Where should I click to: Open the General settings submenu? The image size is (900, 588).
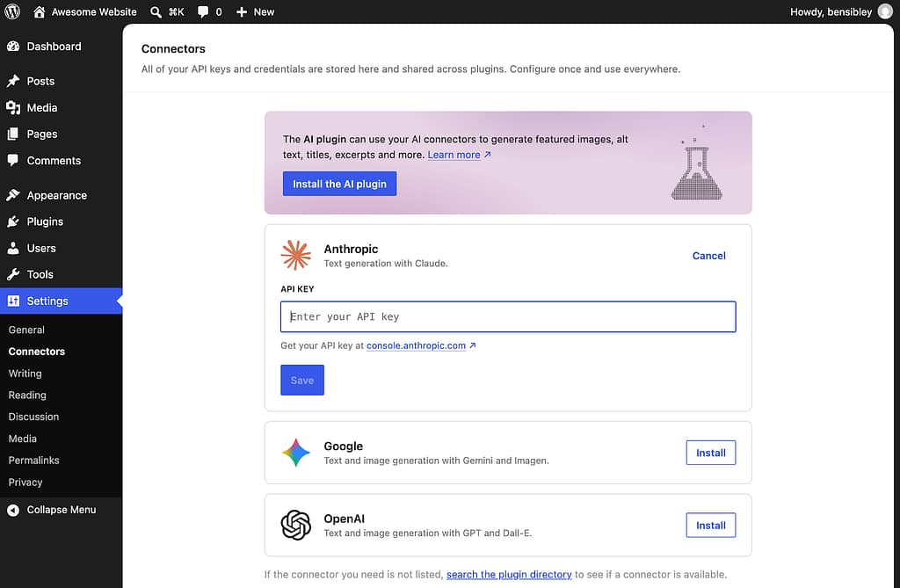click(x=26, y=330)
